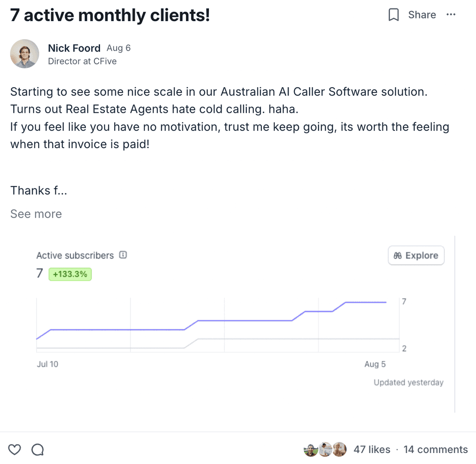Viewport: 476px width, 464px height.
Task: Open the list of 47 likes
Action: pos(372,449)
